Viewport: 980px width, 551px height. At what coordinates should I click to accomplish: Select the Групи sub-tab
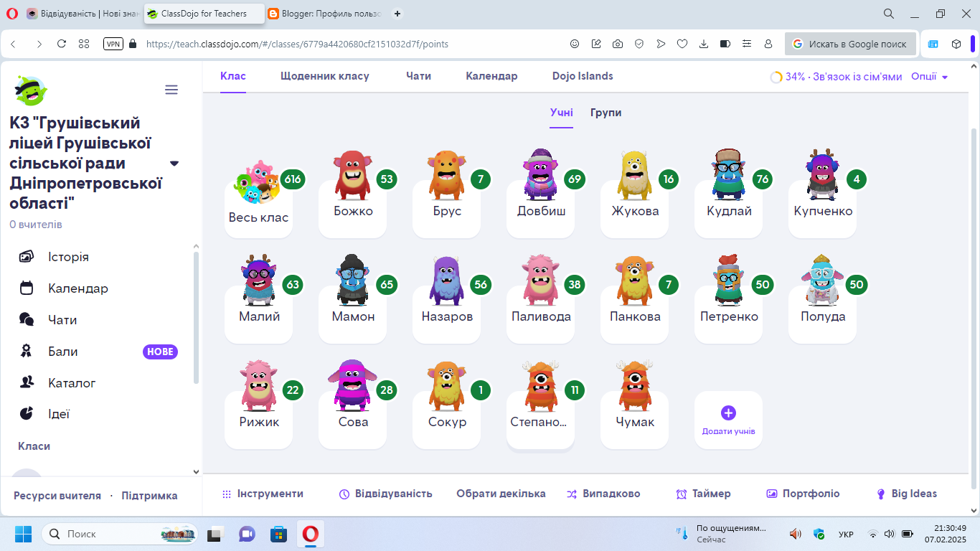606,113
